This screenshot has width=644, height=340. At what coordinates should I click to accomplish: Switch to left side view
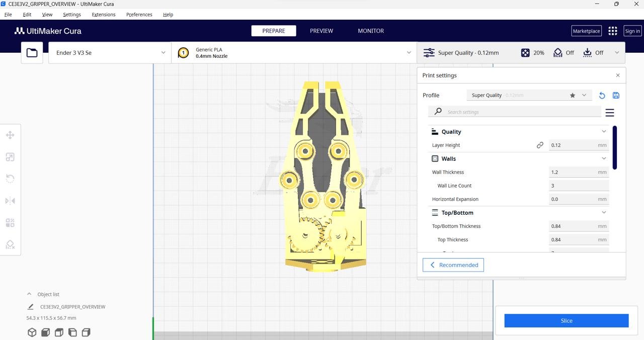(x=72, y=332)
